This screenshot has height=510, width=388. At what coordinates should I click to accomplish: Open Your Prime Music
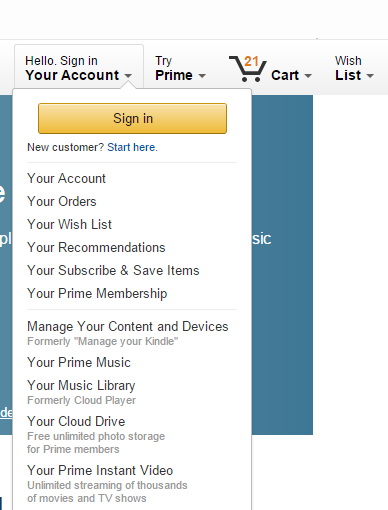click(x=79, y=363)
